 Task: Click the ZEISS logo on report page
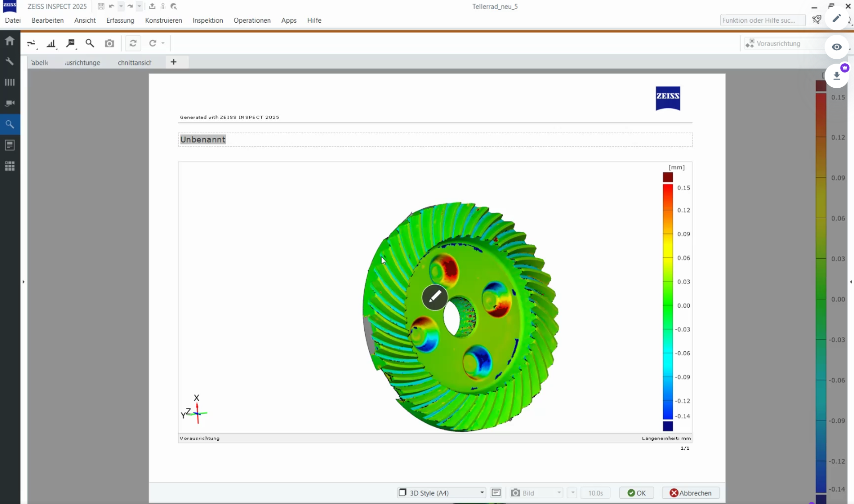668,98
